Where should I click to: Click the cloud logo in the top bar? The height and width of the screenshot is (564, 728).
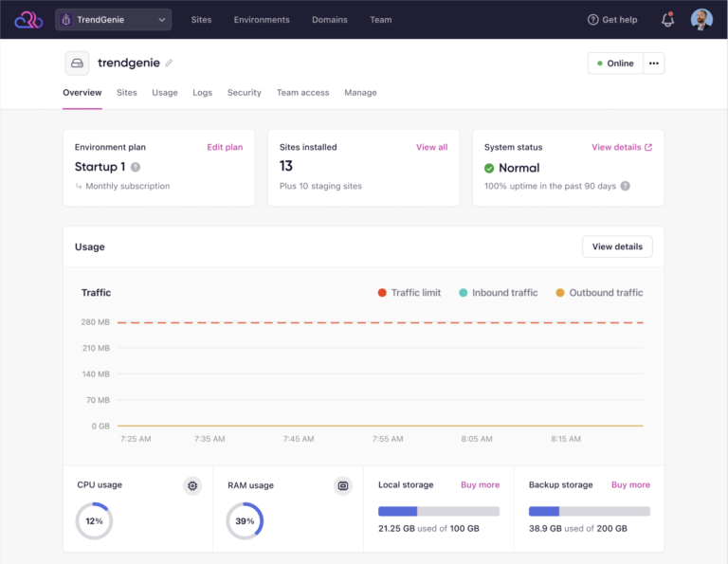tap(28, 20)
